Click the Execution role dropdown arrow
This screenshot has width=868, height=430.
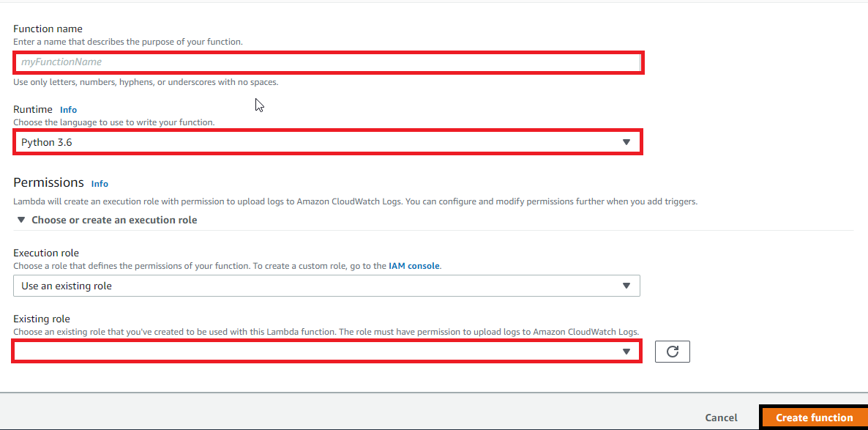point(626,286)
